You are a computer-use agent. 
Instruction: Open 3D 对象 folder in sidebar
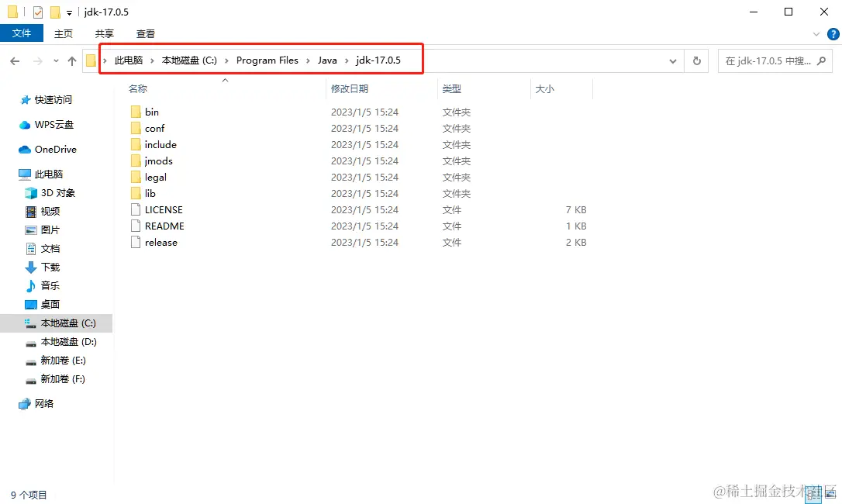58,193
